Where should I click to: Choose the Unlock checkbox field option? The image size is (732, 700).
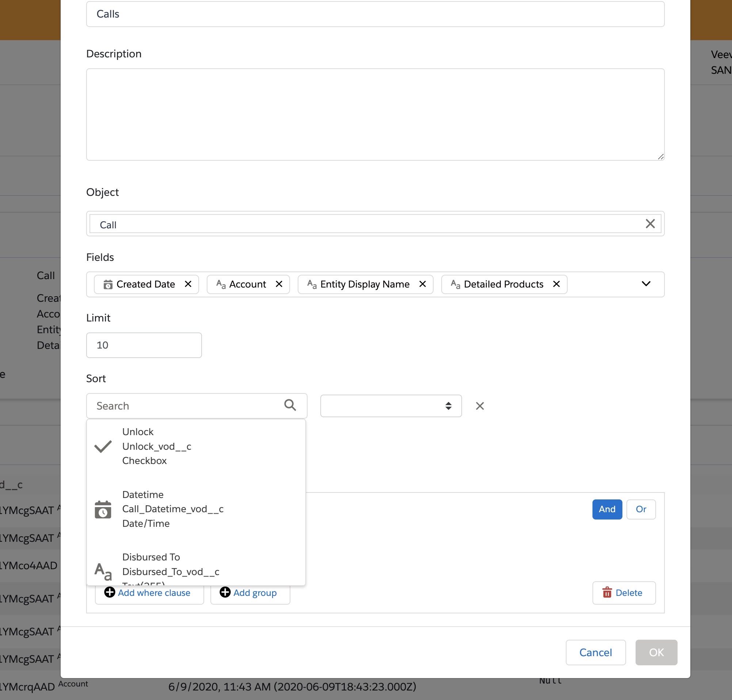point(157,446)
